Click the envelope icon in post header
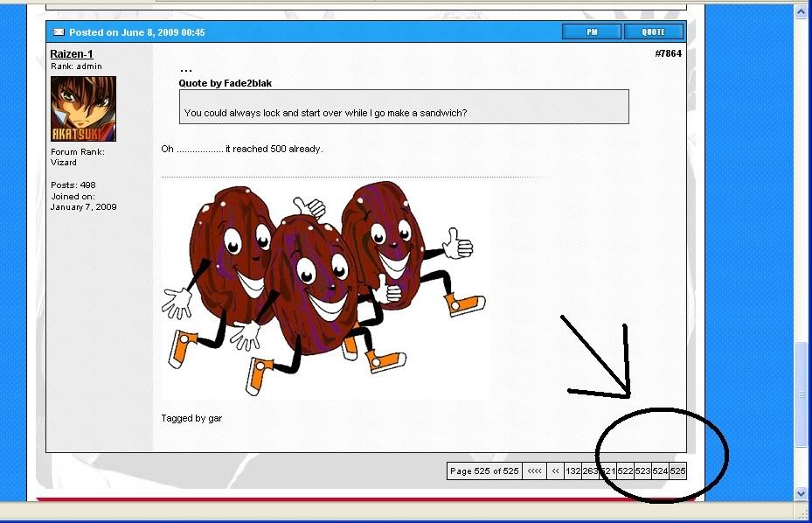Screen dimensions: 812x523 (x=59, y=32)
